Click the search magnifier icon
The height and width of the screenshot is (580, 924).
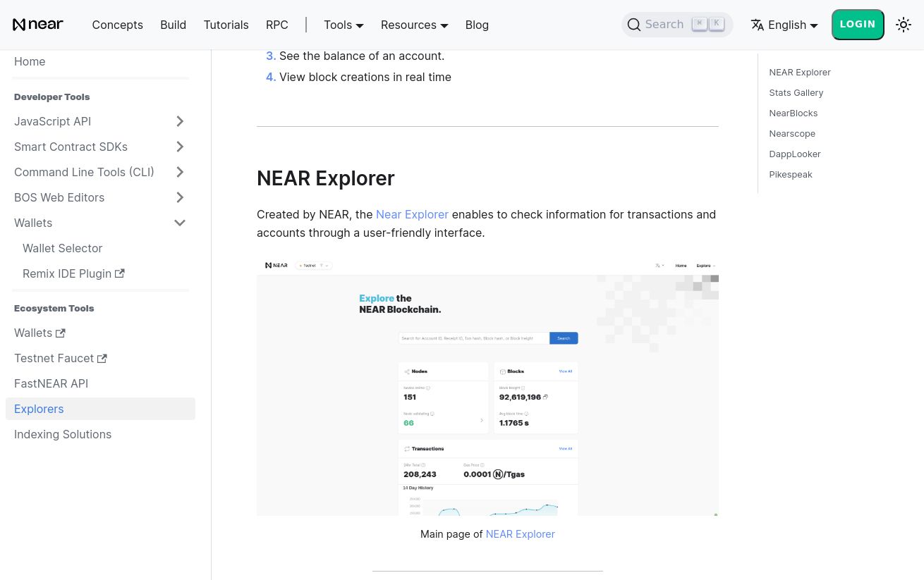pyautogui.click(x=634, y=25)
